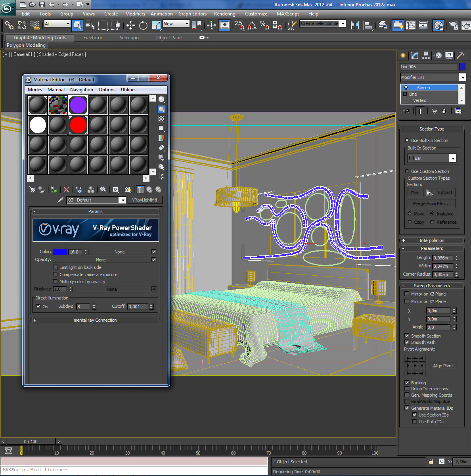This screenshot has height=476, width=471.
Task: Activate the Select Object tool
Action: click(x=78, y=25)
